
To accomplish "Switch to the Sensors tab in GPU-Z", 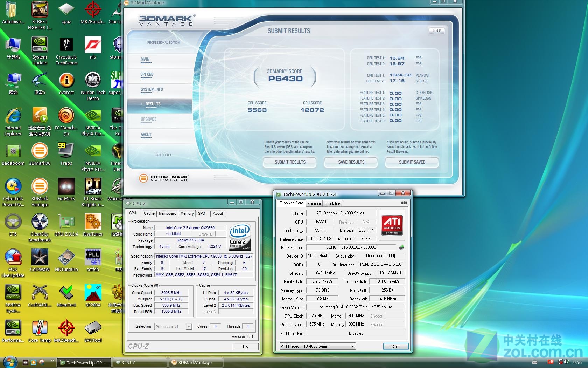I will coord(314,204).
